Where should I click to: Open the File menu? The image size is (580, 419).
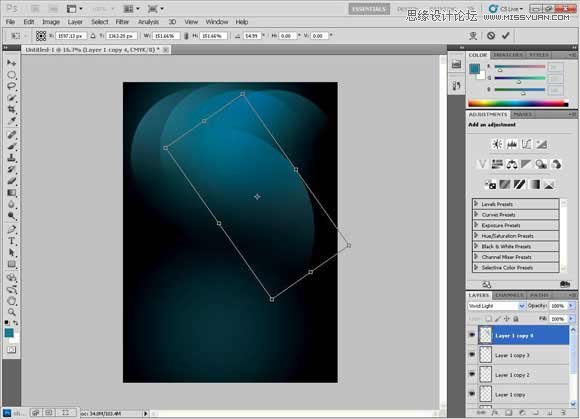[10, 22]
